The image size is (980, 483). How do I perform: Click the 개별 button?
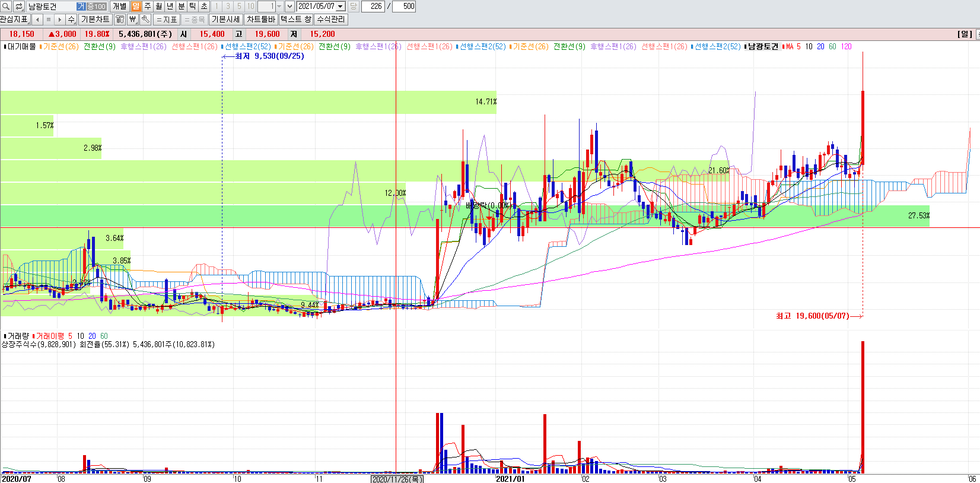click(x=120, y=6)
